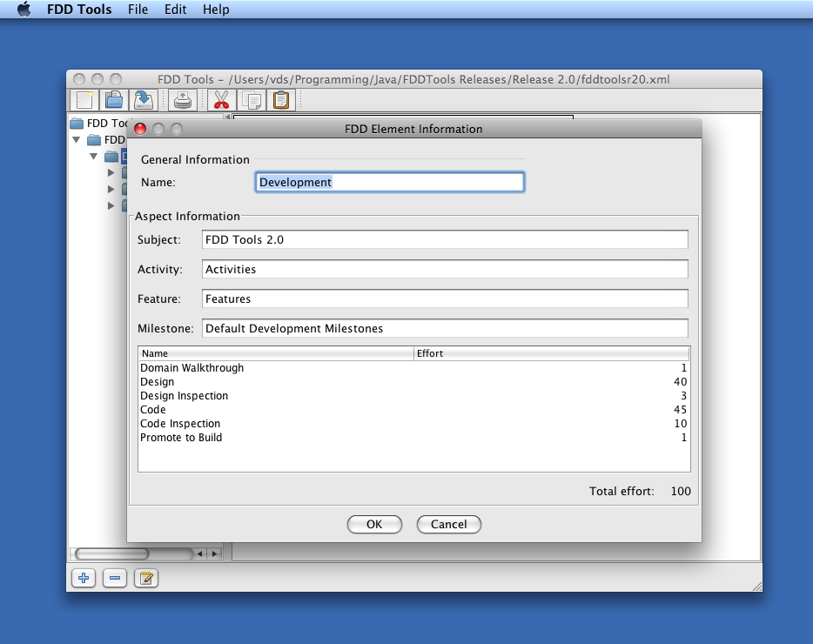This screenshot has width=813, height=644.
Task: Click effort value 3 for Design Inspection
Action: [684, 396]
